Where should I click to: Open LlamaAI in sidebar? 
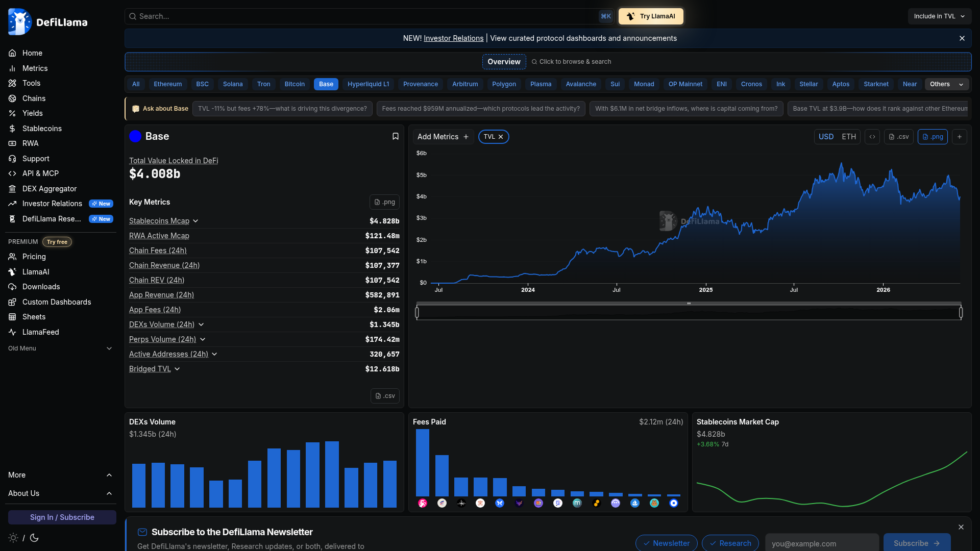(36, 272)
